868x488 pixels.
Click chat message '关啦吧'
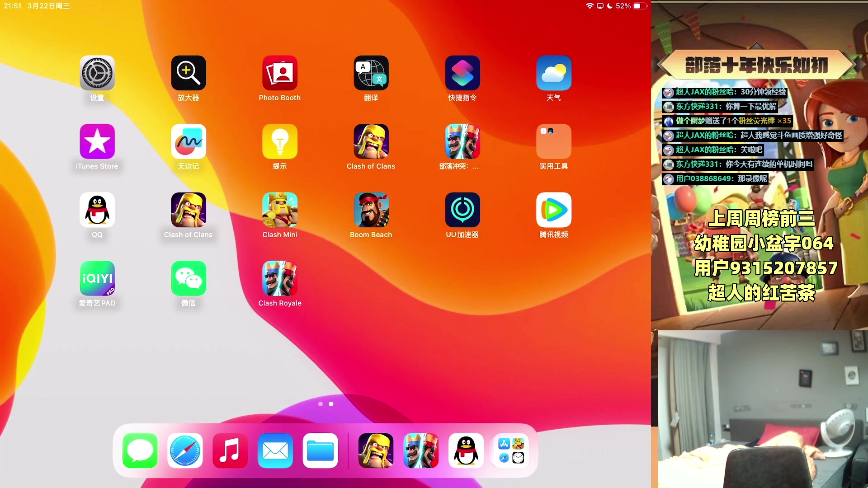pos(751,150)
